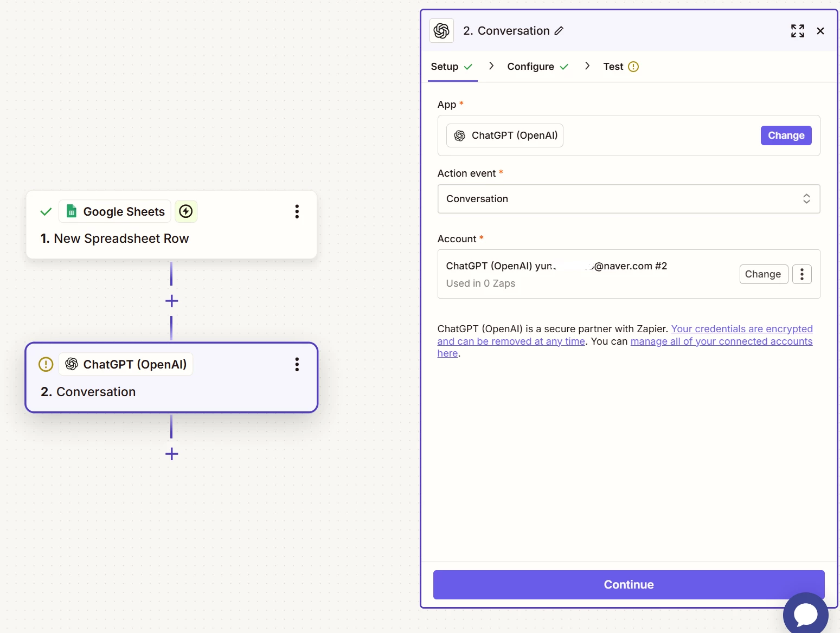Expand the panel to full screen
Screen dimensions: 840x633
click(797, 31)
